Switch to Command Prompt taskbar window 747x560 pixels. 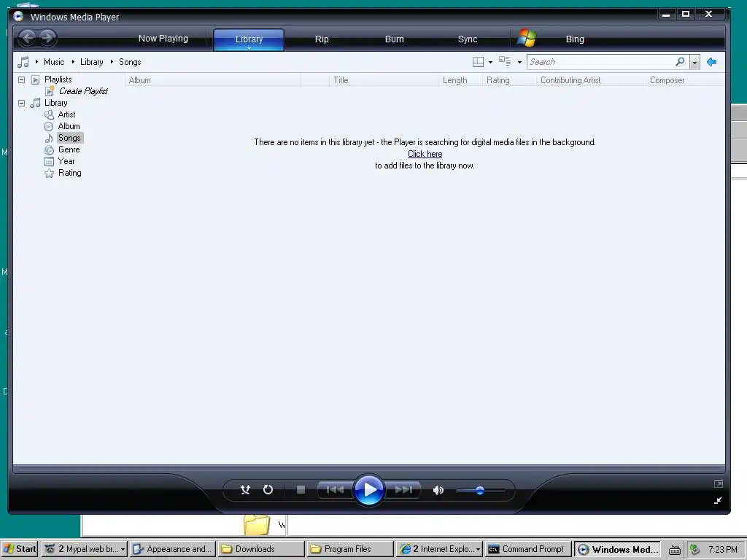528,549
